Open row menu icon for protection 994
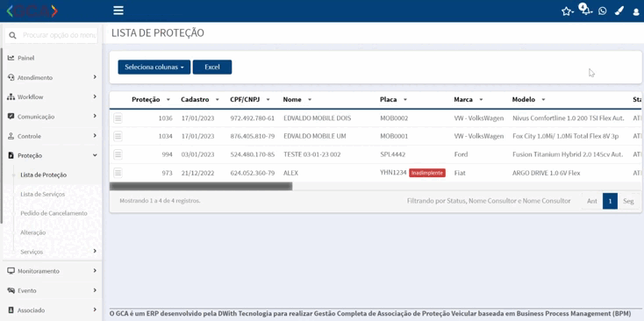The height and width of the screenshot is (321, 644). [118, 154]
